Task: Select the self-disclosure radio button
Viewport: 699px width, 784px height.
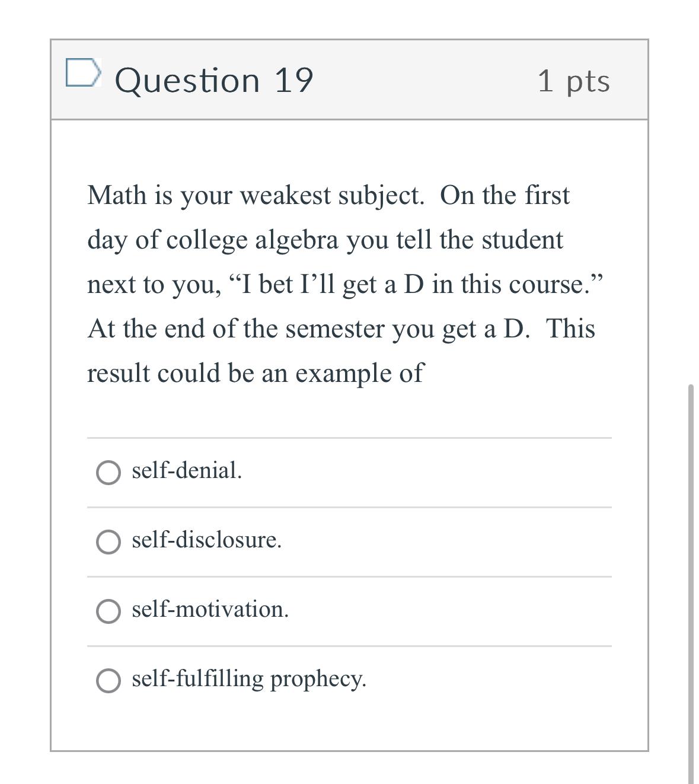Action: 108,541
